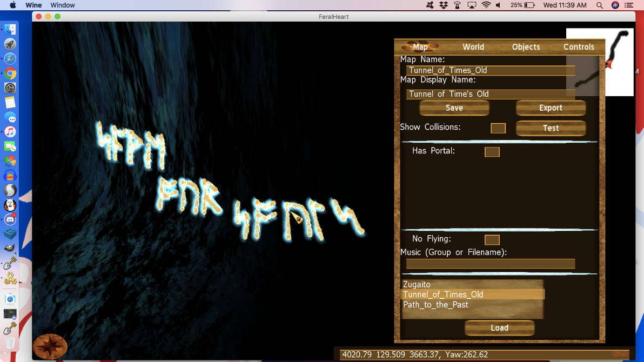Open Dropbox menu bar icon
The width and height of the screenshot is (644, 362).
click(x=444, y=5)
